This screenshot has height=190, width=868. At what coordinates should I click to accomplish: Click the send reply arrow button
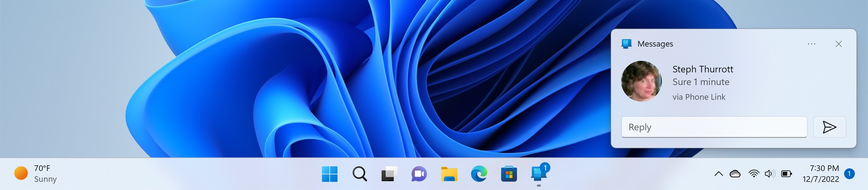(829, 127)
